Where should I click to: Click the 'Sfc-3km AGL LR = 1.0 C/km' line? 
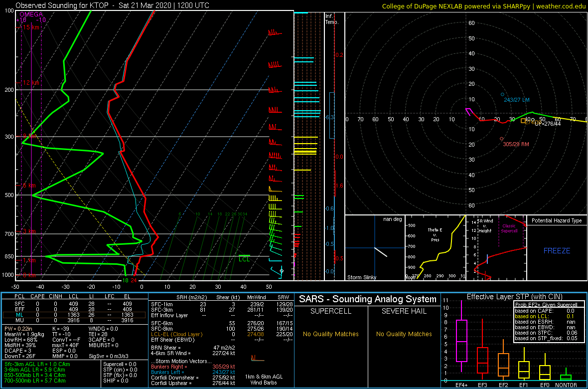(37, 365)
